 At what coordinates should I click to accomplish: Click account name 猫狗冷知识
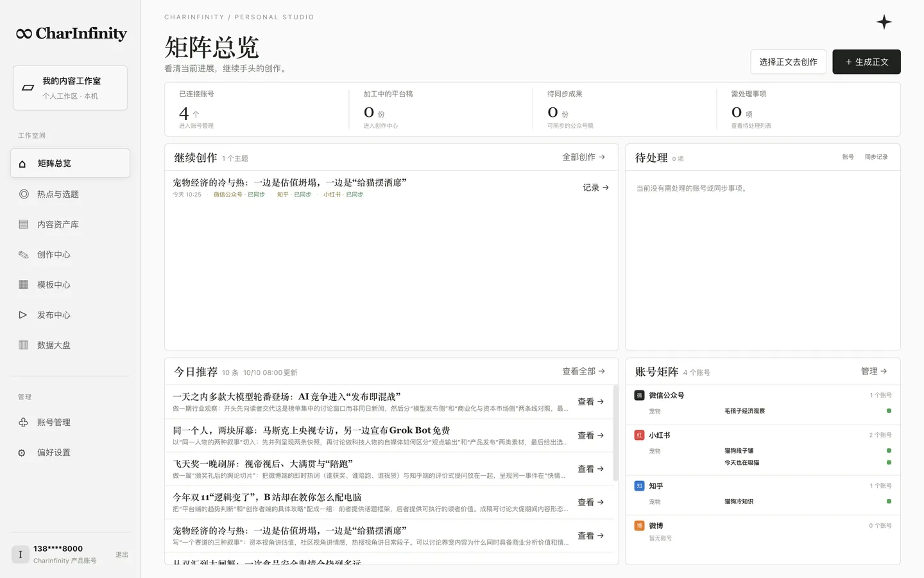[739, 502]
